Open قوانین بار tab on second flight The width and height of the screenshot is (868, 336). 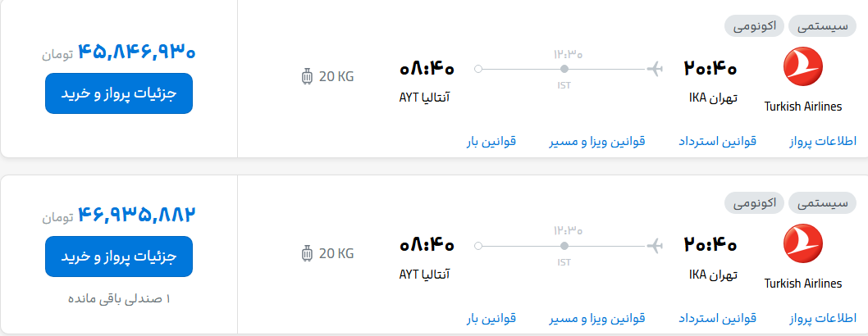491,318
